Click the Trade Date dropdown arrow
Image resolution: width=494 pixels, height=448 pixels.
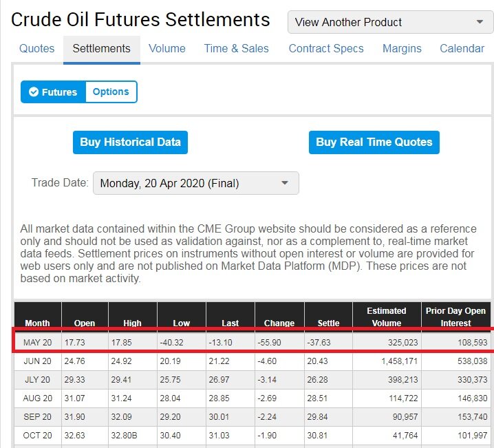(285, 183)
